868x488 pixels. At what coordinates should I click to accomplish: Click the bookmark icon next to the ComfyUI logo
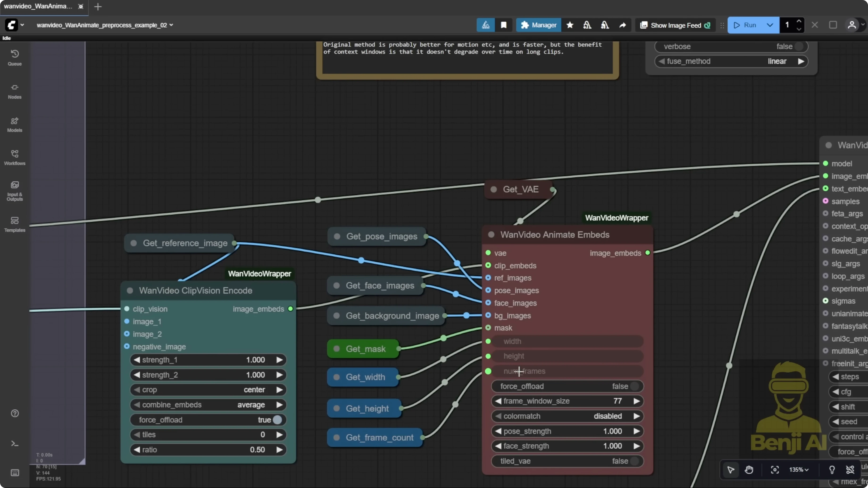point(503,25)
